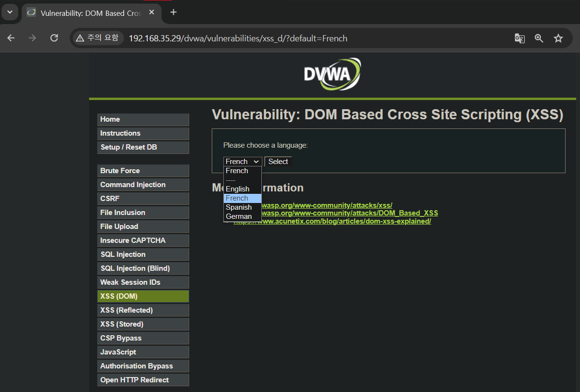
Task: Reload the current page
Action: (54, 38)
